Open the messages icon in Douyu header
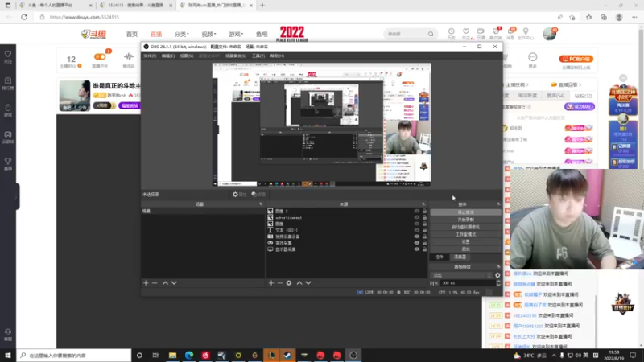The height and width of the screenshot is (362, 644). (x=510, y=34)
